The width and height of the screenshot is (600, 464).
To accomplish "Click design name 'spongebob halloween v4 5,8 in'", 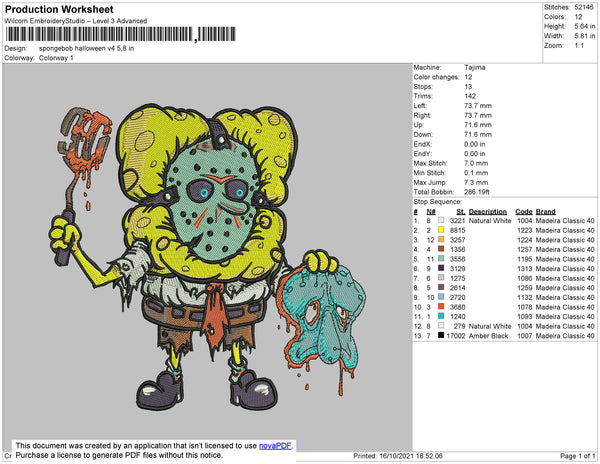I will pyautogui.click(x=86, y=49).
